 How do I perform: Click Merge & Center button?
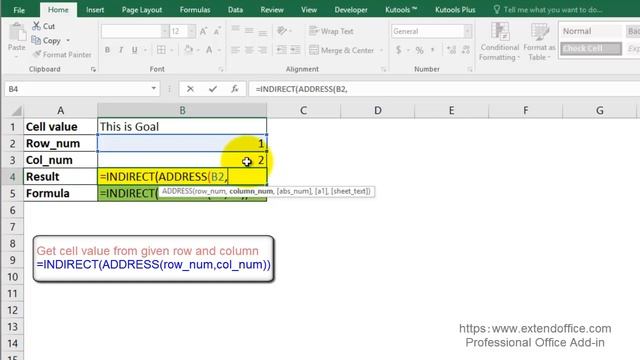(x=342, y=50)
